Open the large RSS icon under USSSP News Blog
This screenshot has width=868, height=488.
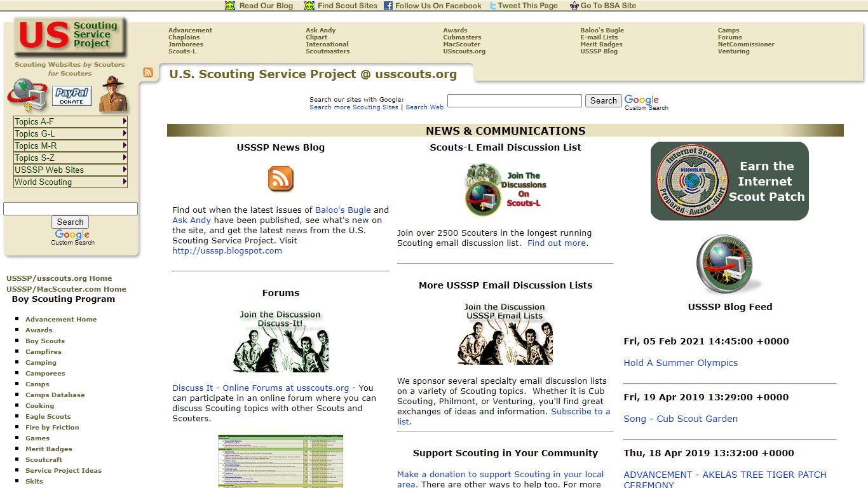point(281,179)
